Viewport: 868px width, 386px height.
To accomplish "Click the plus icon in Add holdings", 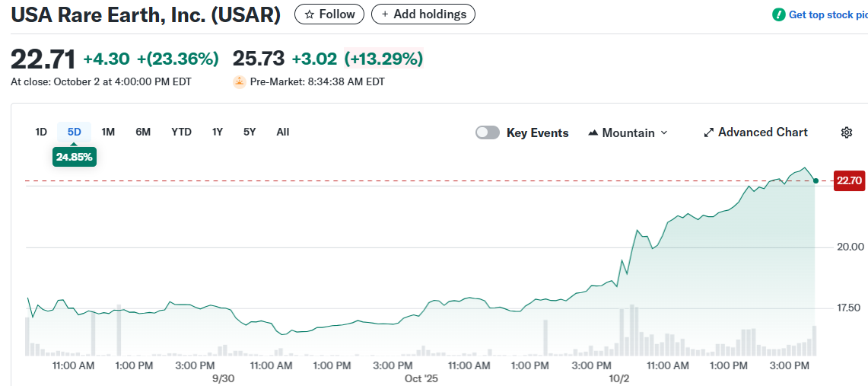I will pyautogui.click(x=385, y=14).
